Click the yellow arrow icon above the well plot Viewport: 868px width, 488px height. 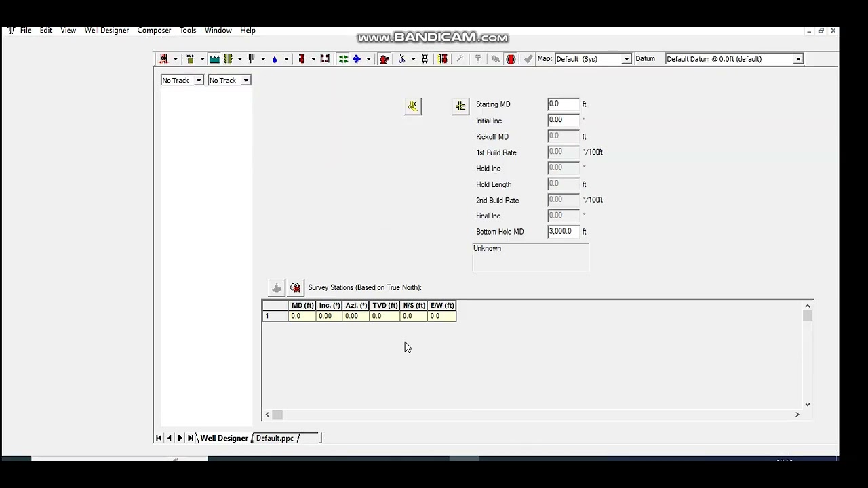(x=412, y=106)
